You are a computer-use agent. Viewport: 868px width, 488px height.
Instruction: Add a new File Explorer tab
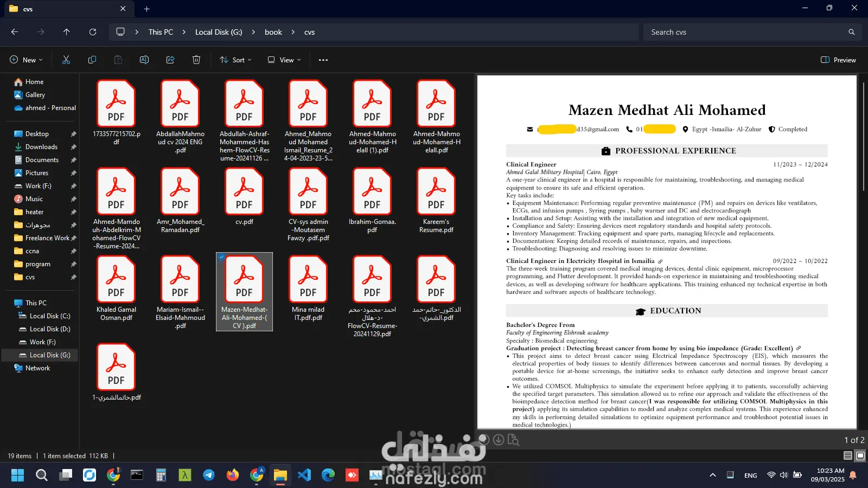[146, 9]
